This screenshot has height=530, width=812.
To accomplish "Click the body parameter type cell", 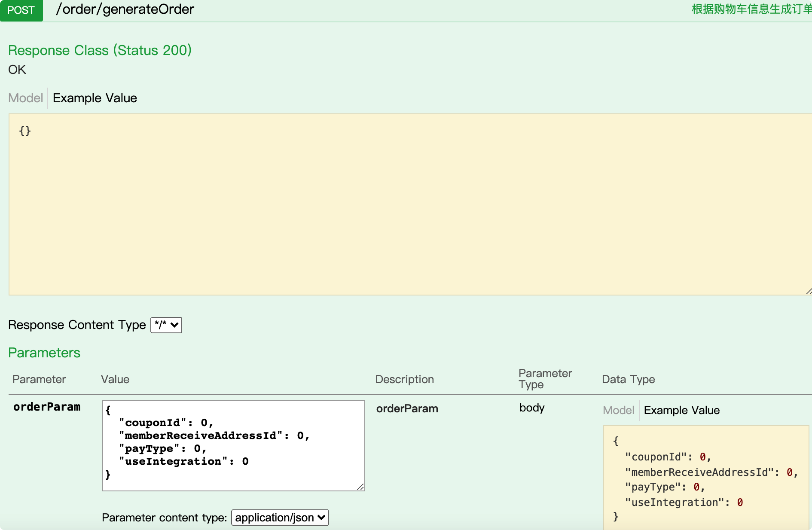I will pyautogui.click(x=532, y=408).
